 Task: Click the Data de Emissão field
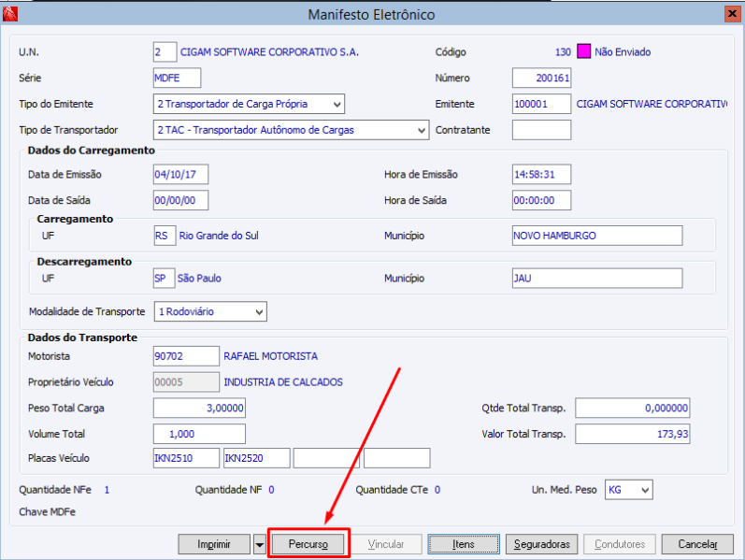click(x=180, y=175)
